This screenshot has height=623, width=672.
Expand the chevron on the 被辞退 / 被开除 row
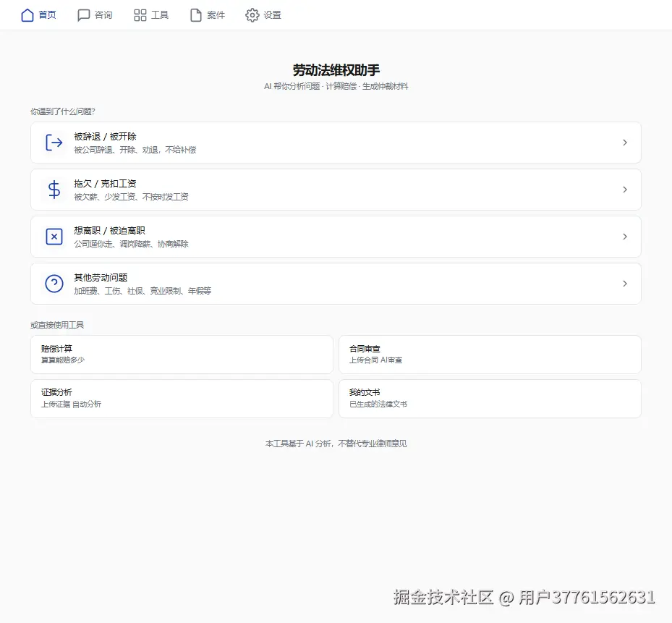(625, 143)
